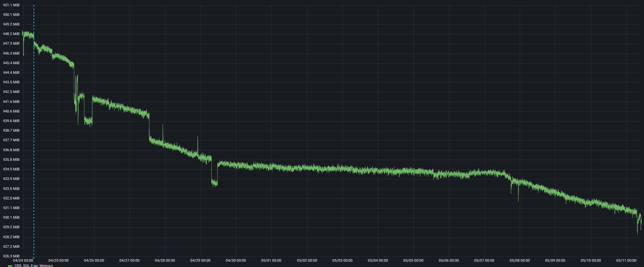Click the 433.9 MiB y-axis label
This screenshot has width=644, height=267.
point(11,179)
